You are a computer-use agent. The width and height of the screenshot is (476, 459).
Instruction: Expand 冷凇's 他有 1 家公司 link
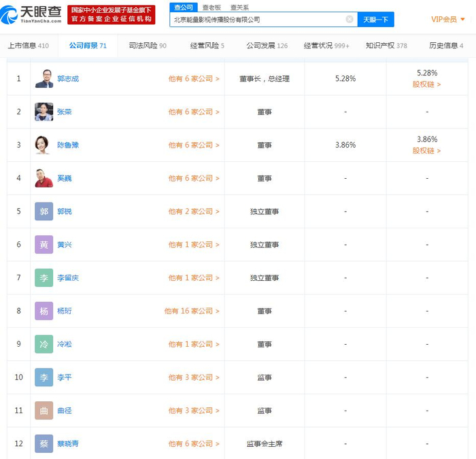pos(194,344)
